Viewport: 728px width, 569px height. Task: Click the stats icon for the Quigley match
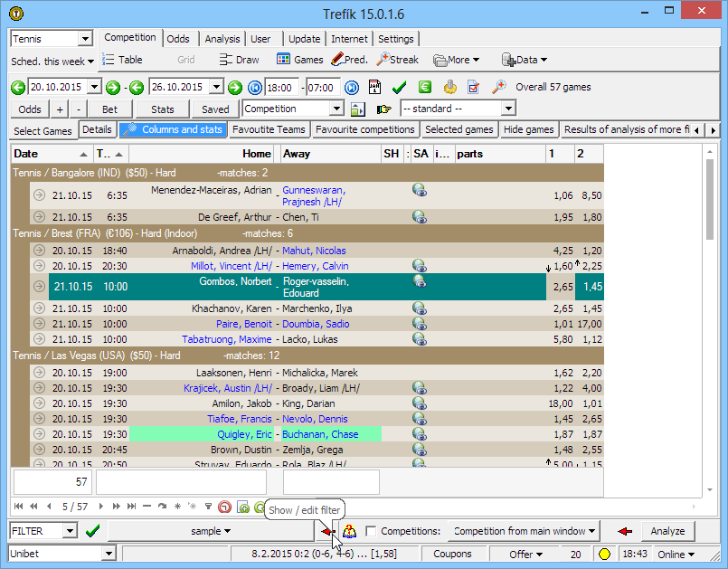click(x=420, y=434)
